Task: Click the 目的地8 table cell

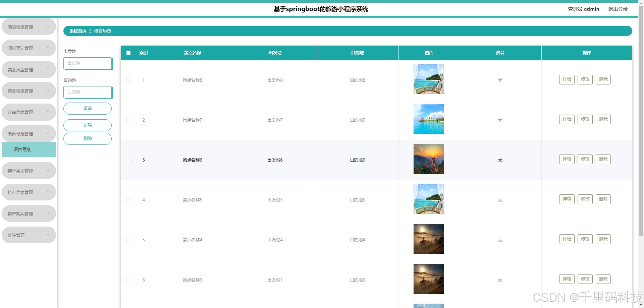Action: pyautogui.click(x=358, y=80)
